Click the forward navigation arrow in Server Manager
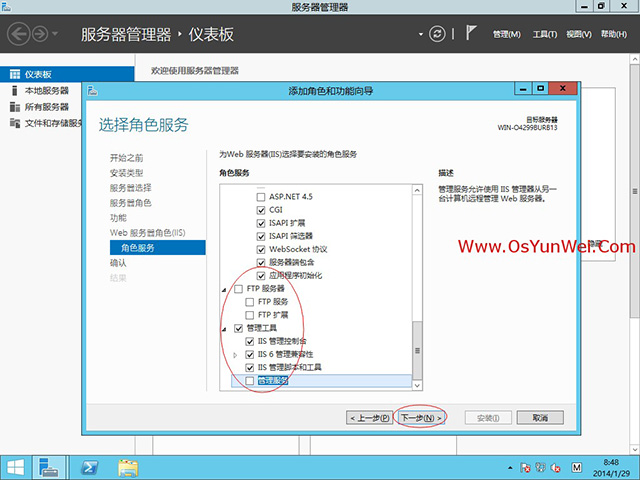Screen dimensions: 640x480 coord(40,34)
